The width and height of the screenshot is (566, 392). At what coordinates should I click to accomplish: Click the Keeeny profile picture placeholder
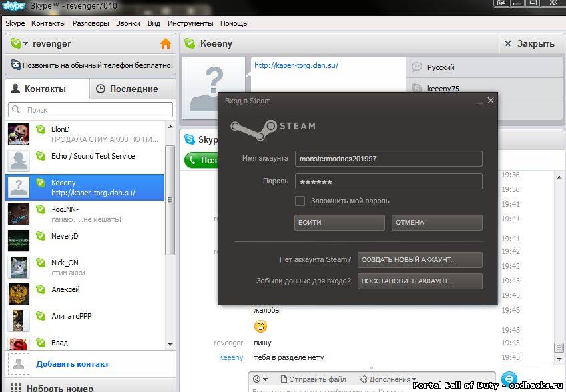pyautogui.click(x=214, y=87)
